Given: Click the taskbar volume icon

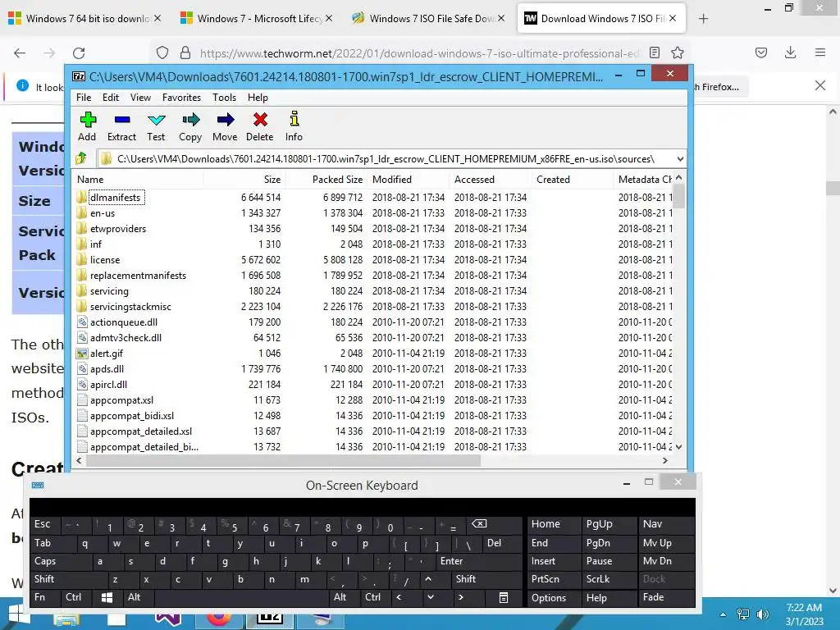Looking at the screenshot, I should 762,614.
